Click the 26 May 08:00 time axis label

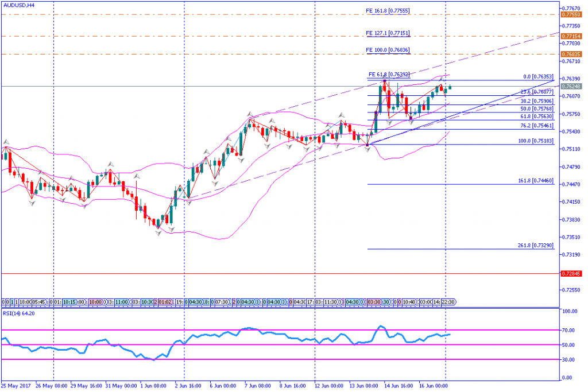(x=51, y=386)
